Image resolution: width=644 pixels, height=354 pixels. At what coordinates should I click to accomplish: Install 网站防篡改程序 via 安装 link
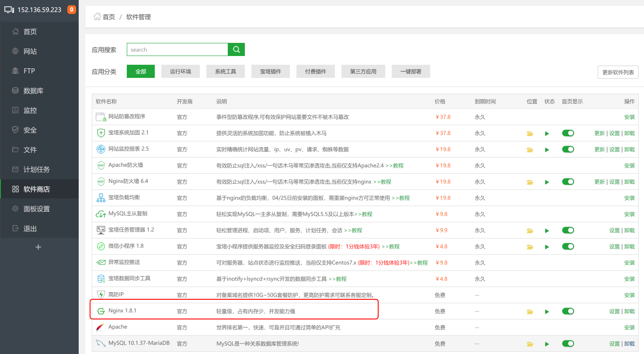point(630,117)
